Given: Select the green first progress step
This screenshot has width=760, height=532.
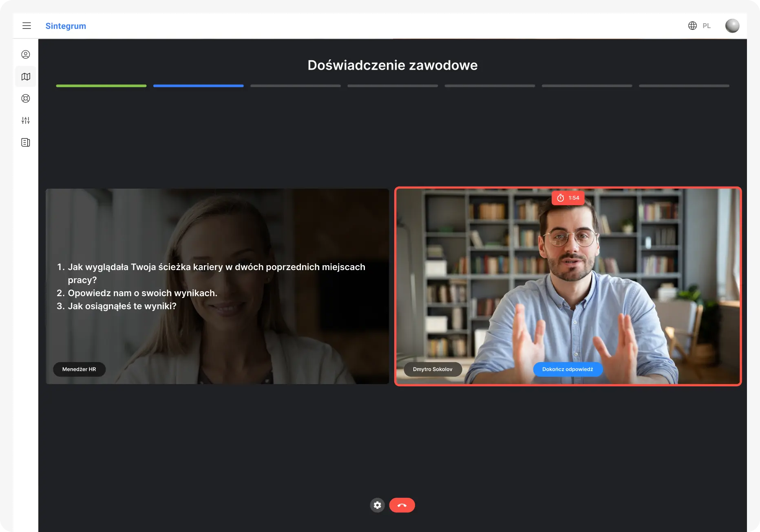Looking at the screenshot, I should point(101,86).
